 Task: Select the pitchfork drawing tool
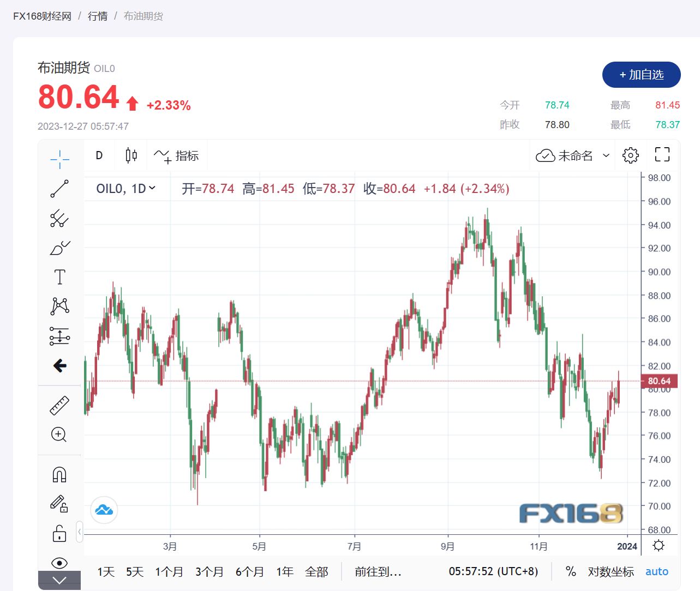59,218
